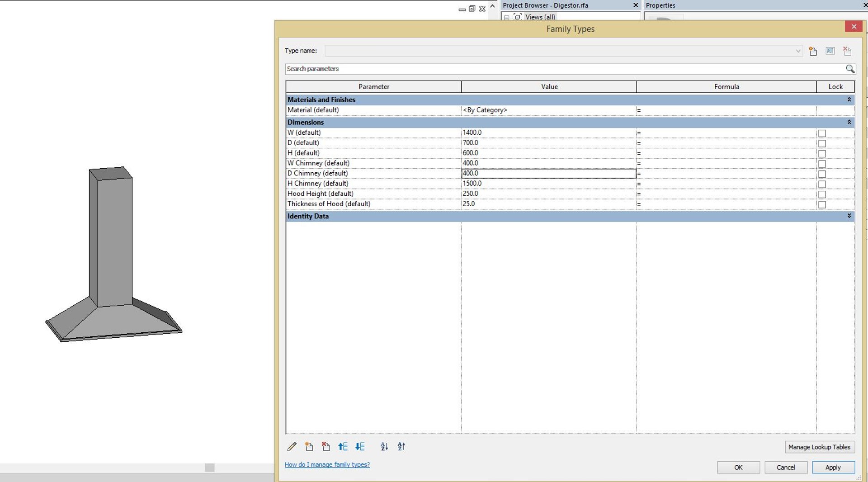This screenshot has height=482, width=868.
Task: Click the horizontal scrollbar thumb of view
Action: click(209, 468)
